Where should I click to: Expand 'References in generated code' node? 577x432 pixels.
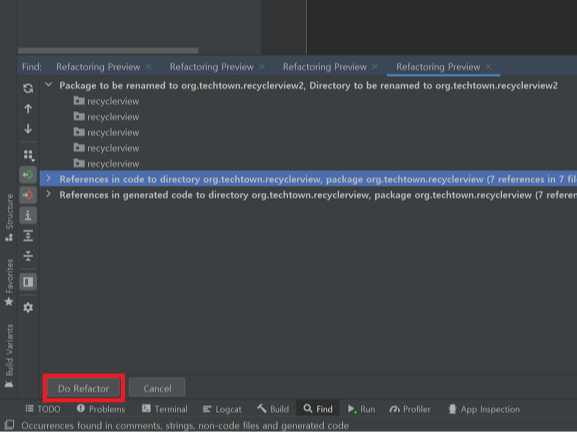[x=49, y=194]
